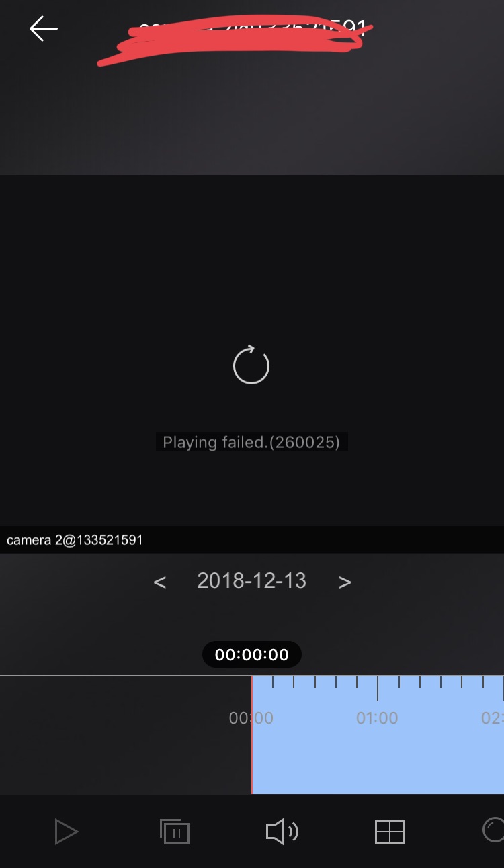This screenshot has width=504, height=868.
Task: Open the four-window split view icon
Action: tap(389, 832)
